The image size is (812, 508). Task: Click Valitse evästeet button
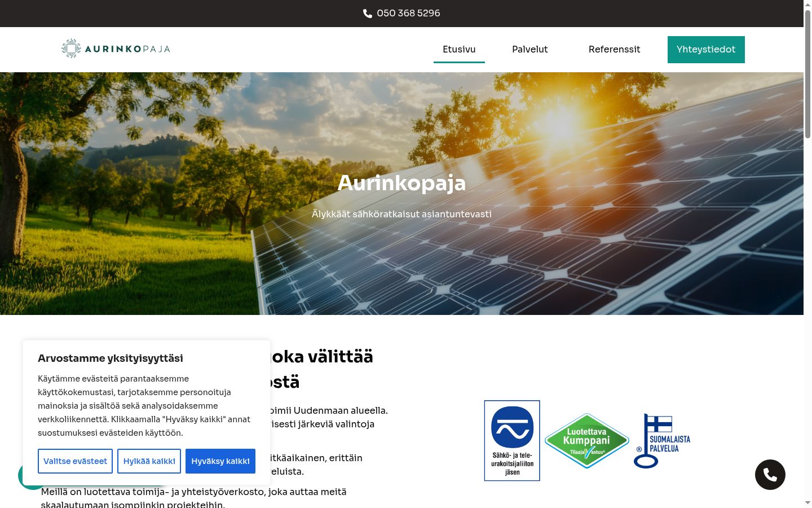pos(75,461)
